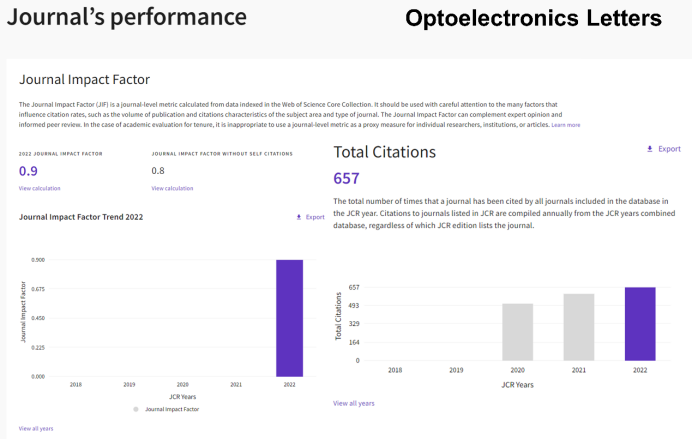693x440 pixels.
Task: Open View calculation under 2022 Journal Impact Factor
Action: [x=39, y=188]
